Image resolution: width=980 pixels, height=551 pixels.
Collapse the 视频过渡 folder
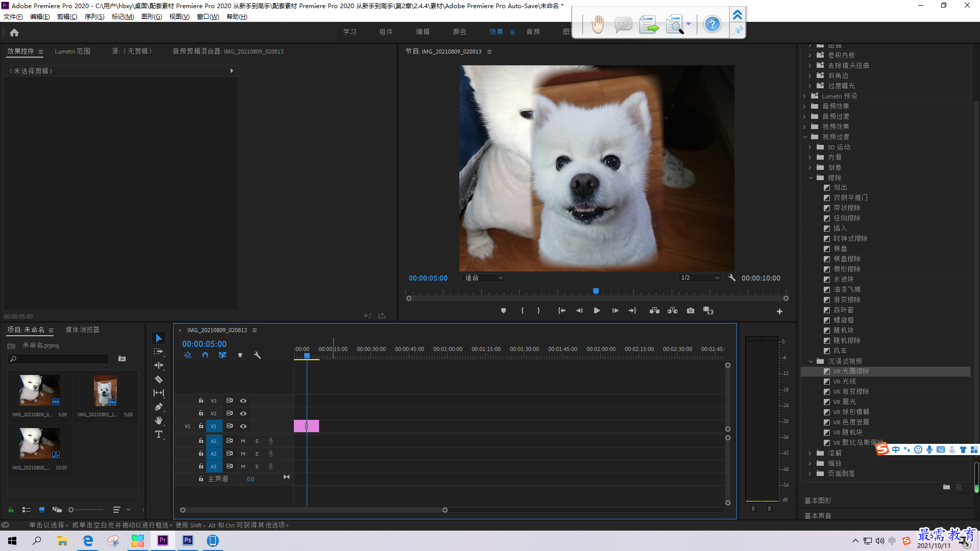tap(805, 137)
